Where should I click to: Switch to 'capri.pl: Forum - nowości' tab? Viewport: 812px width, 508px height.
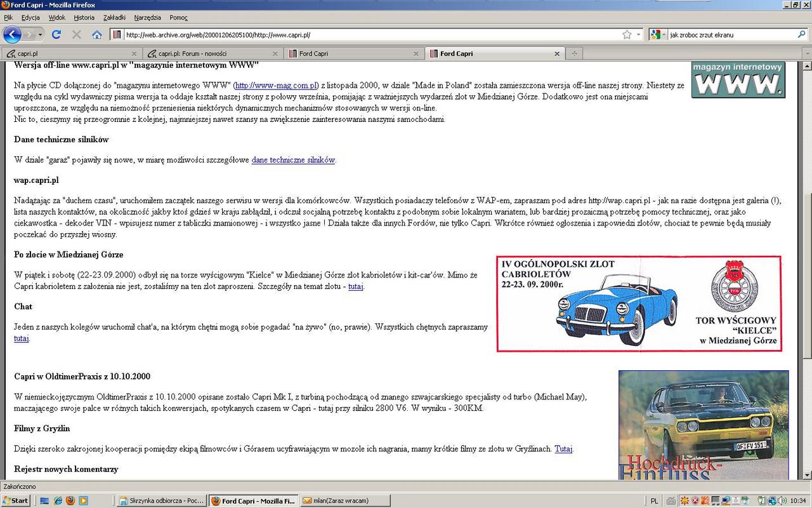[213, 53]
